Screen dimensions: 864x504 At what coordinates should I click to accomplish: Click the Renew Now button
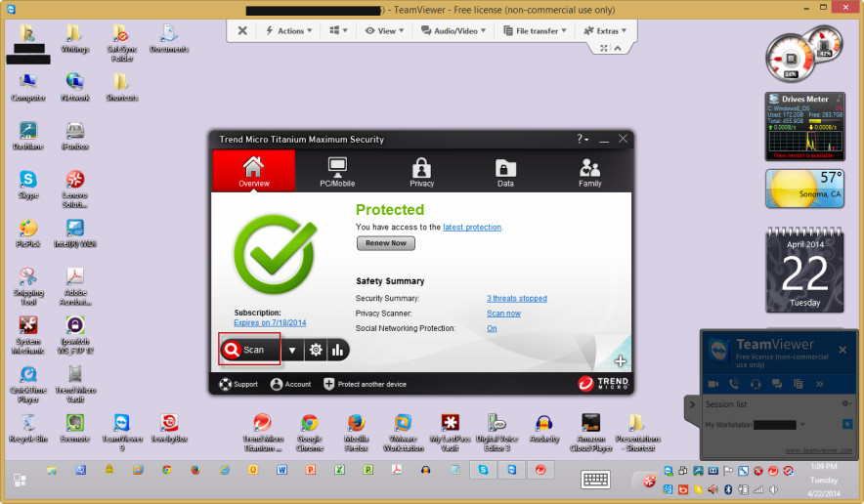385,243
